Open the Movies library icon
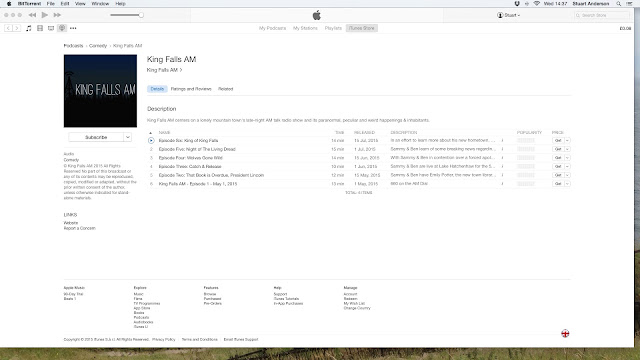 40,28
